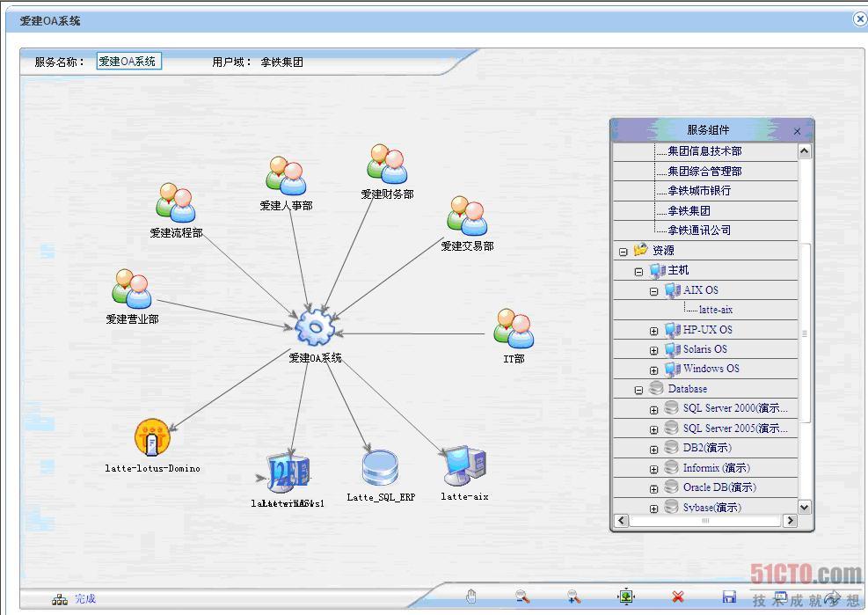This screenshot has width=868, height=615.
Task: Click the panel's scroll down arrow
Action: [805, 507]
